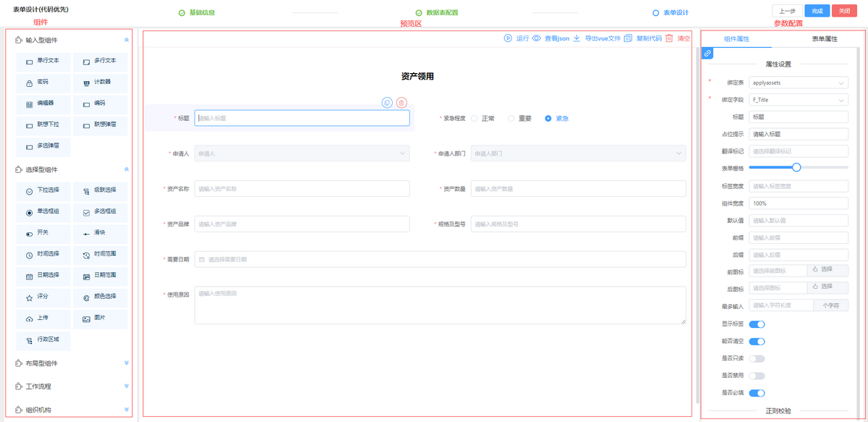Add 行政区域 component
868x422 pixels.
[43, 339]
